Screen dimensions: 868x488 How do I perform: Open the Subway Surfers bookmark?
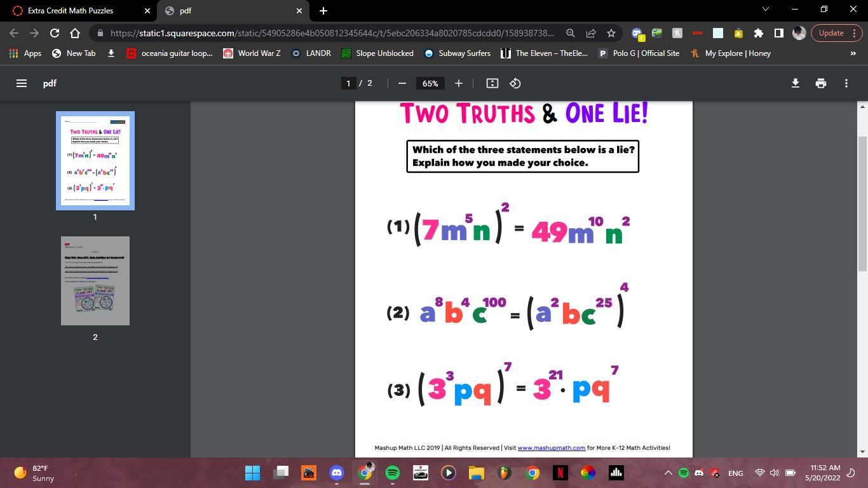point(457,53)
